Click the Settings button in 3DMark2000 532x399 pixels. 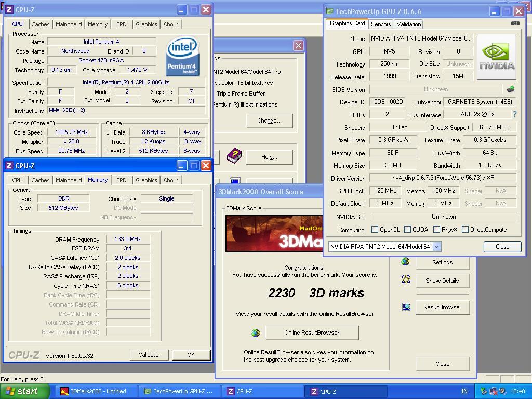(x=443, y=262)
